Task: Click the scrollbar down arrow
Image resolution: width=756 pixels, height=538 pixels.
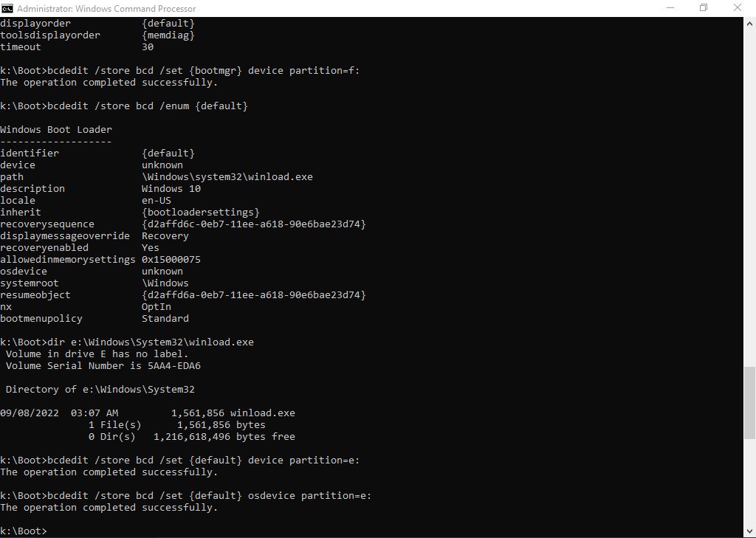Action: [x=749, y=531]
